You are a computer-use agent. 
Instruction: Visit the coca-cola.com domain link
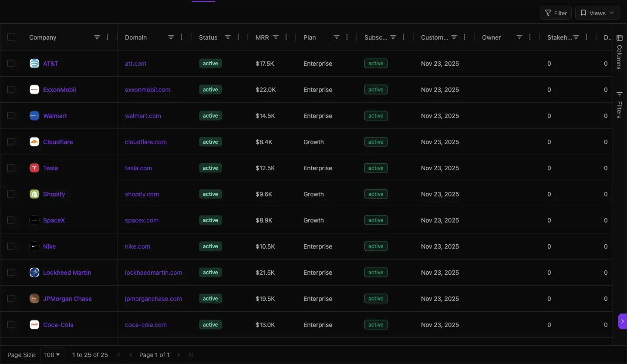coord(146,325)
